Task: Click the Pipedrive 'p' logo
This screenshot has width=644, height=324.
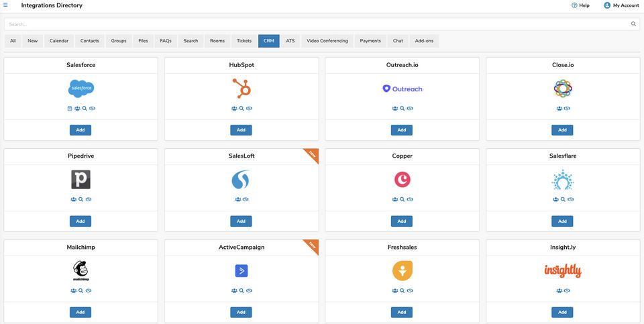Action: [x=80, y=180]
